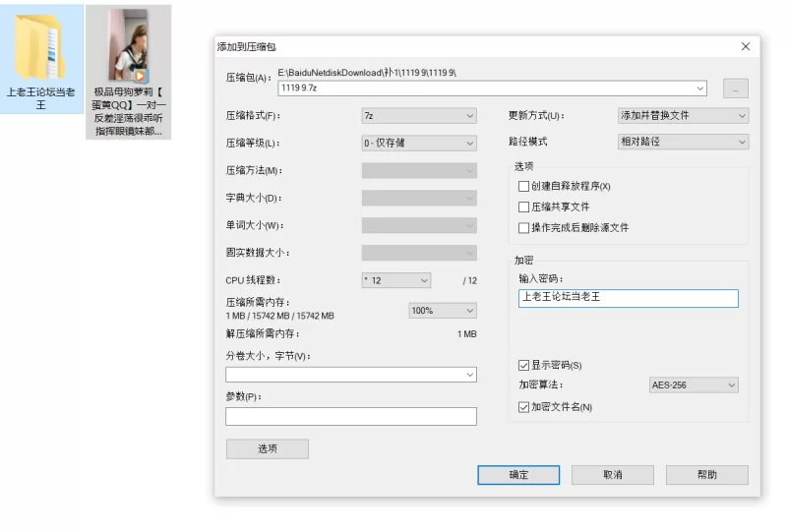Open the 更新方式 dropdown
The height and width of the screenshot is (532, 787).
(x=683, y=115)
